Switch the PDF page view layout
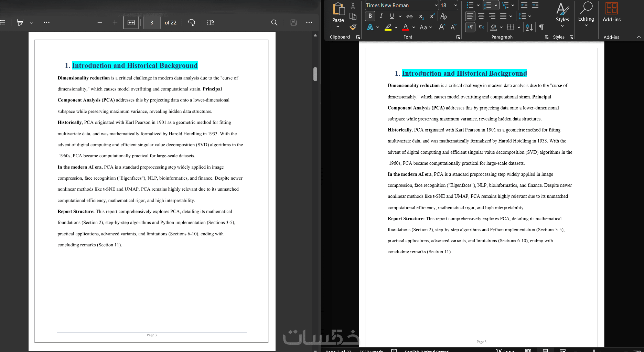Screen dimensions: 644x352 tap(211, 22)
